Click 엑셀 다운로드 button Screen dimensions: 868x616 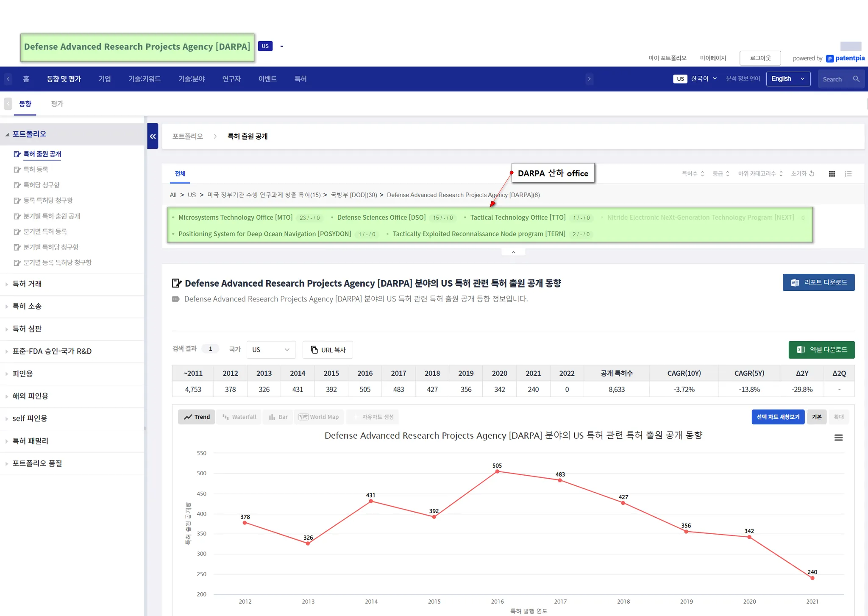[821, 350]
